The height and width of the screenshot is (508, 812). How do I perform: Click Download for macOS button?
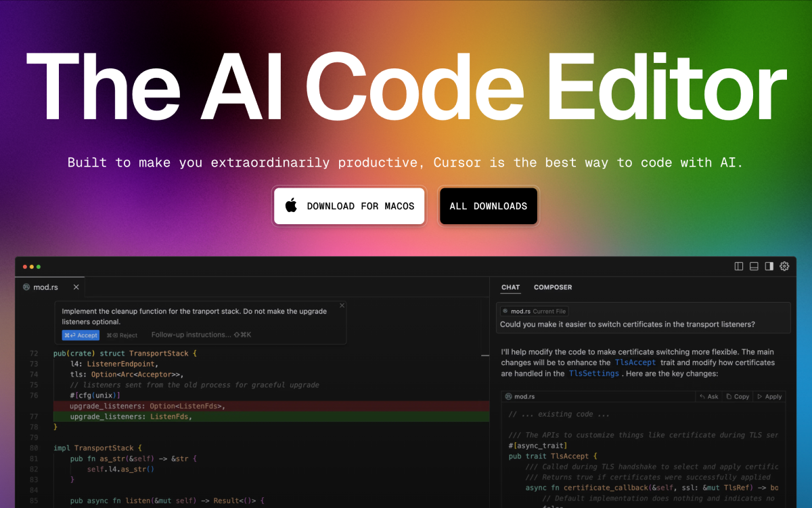349,206
